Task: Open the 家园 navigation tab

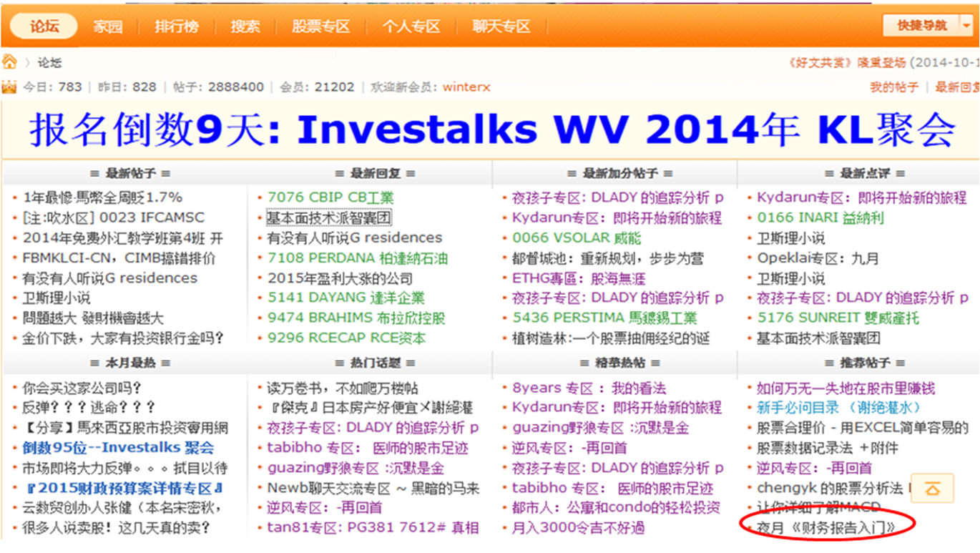Action: [x=107, y=26]
